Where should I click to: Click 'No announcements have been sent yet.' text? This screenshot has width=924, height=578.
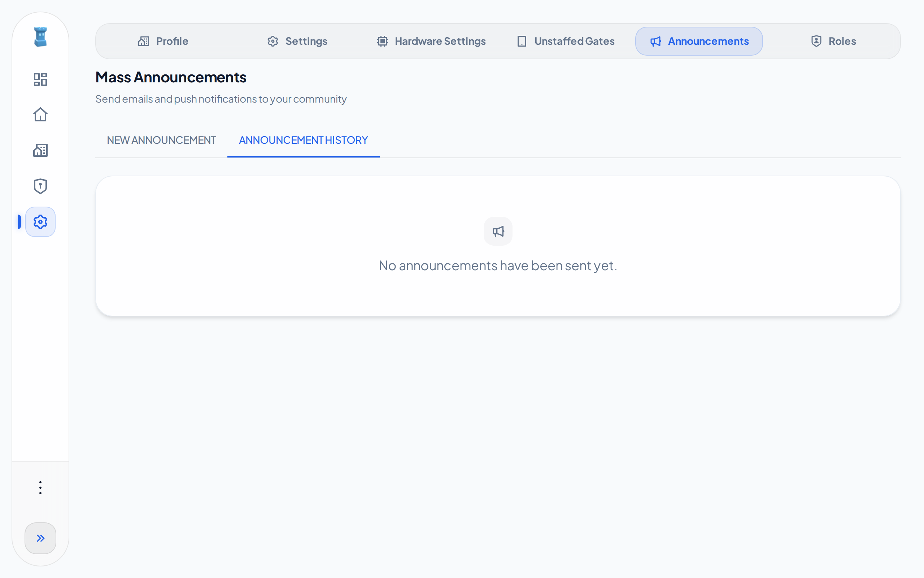pos(498,266)
